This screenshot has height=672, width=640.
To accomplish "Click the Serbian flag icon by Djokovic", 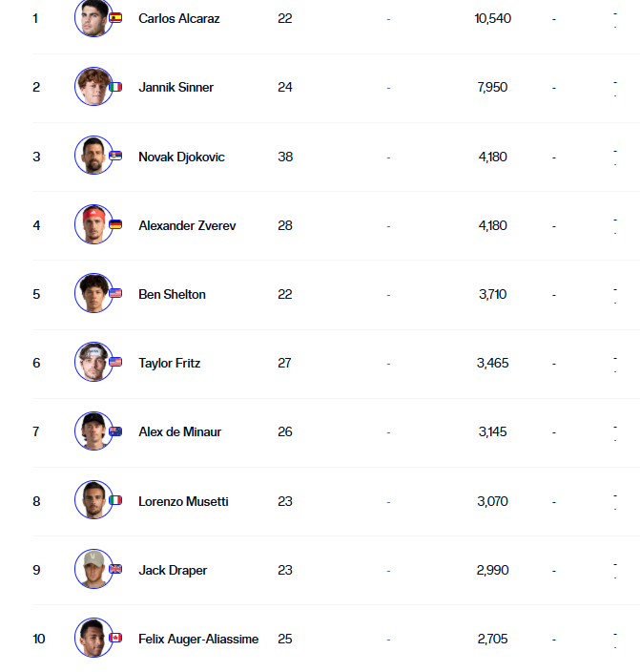I will coord(115,156).
